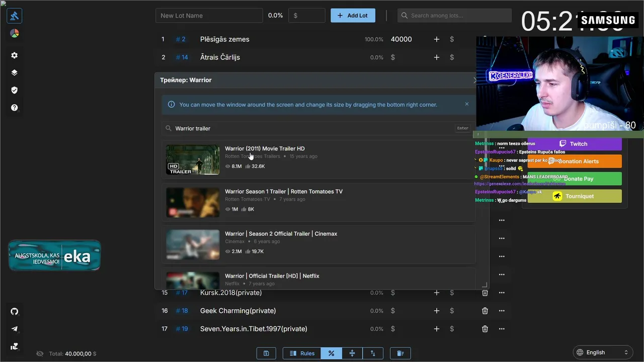Image resolution: width=644 pixels, height=362 pixels.
Task: Focus the Search among lots field
Action: (454, 16)
